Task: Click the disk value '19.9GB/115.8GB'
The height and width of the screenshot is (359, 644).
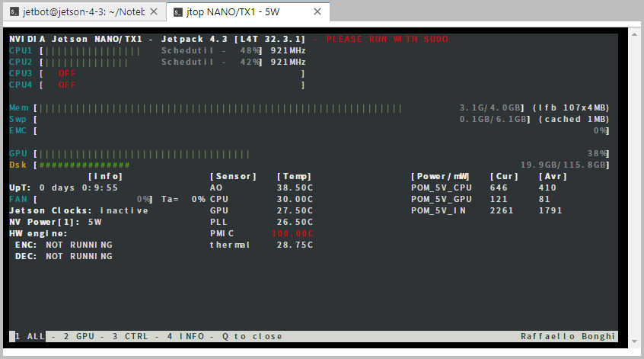Action: coord(563,165)
